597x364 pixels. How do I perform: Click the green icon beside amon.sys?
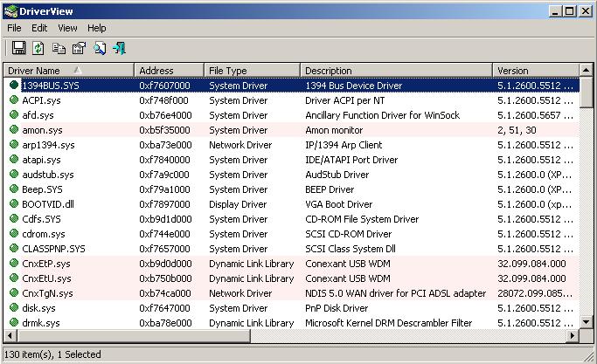click(14, 130)
